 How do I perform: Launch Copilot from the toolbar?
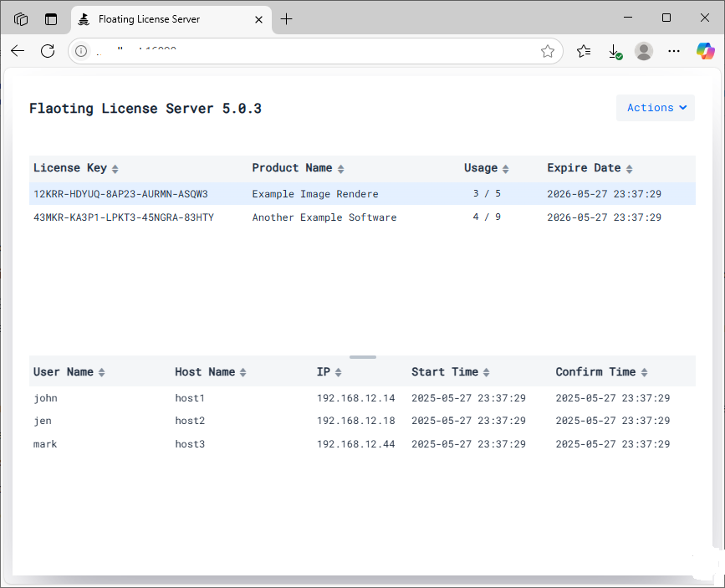pos(706,51)
